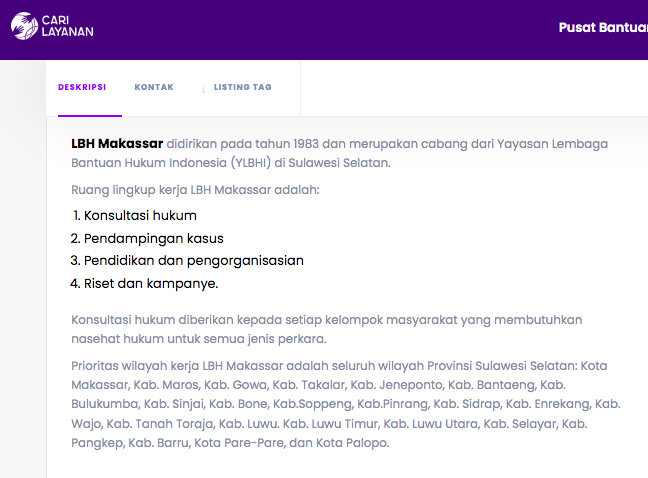
Task: Click the '1. Konsultasi hukum' list item
Action: tap(134, 216)
